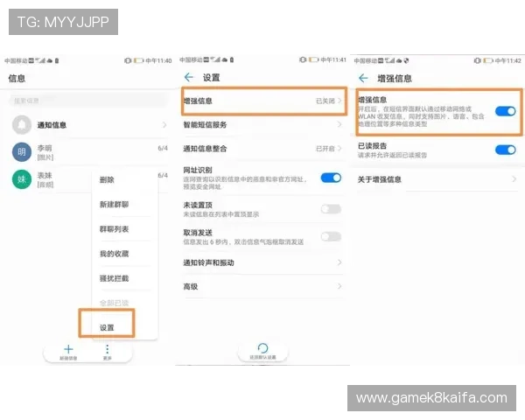The width and height of the screenshot is (525, 420).
Task: Select 我的收藏 from the popup menu
Action: (114, 254)
